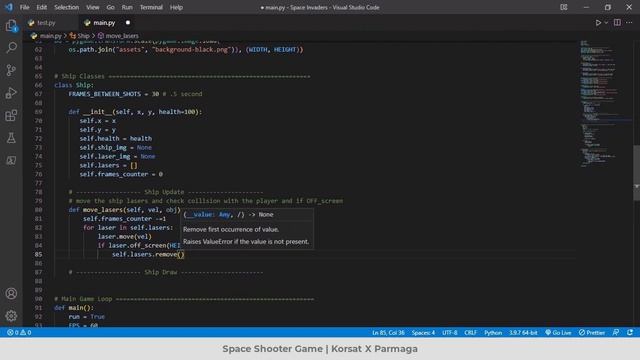Click 'self.frames_counter = 0' code line
The width and height of the screenshot is (640, 360).
(121, 174)
